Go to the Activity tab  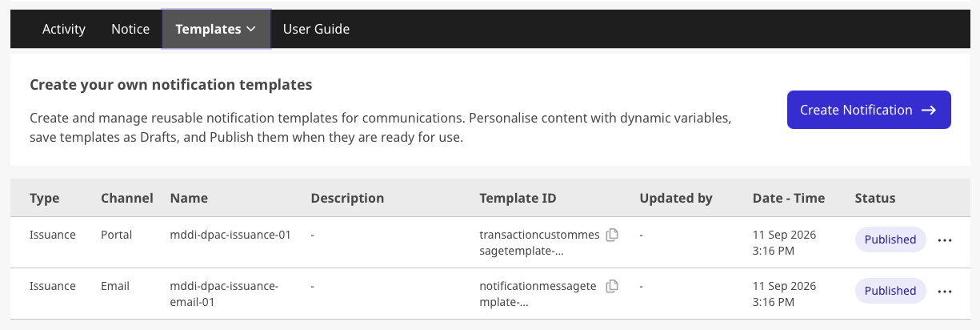coord(64,29)
